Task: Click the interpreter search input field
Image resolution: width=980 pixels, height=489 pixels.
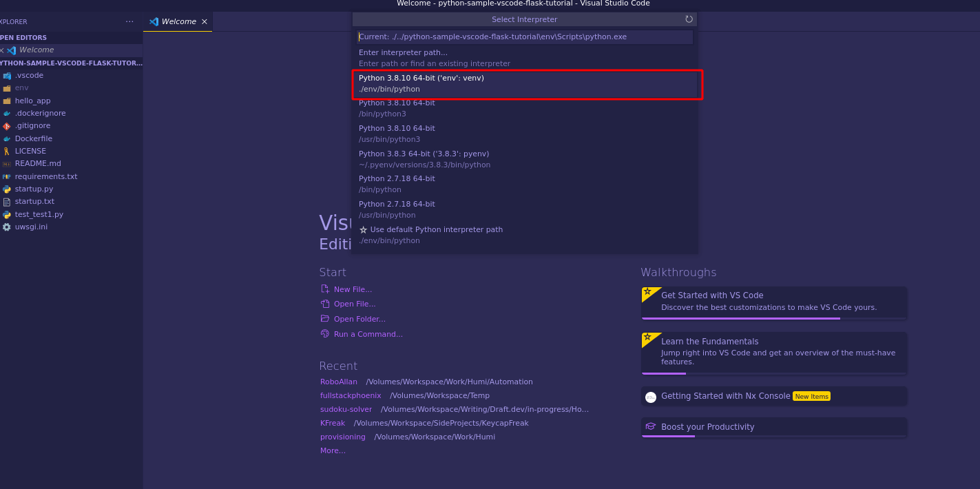Action: (x=525, y=37)
